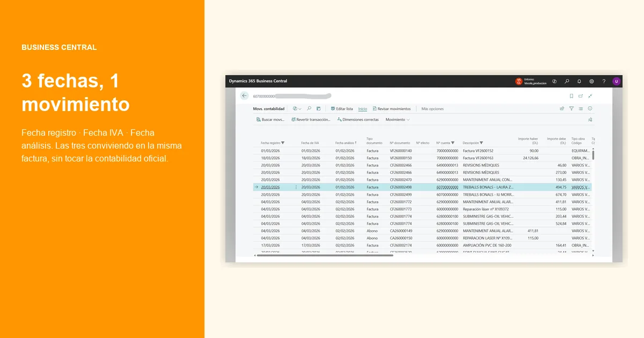
Task: Sort by Fecha de IVA column header
Action: [310, 143]
